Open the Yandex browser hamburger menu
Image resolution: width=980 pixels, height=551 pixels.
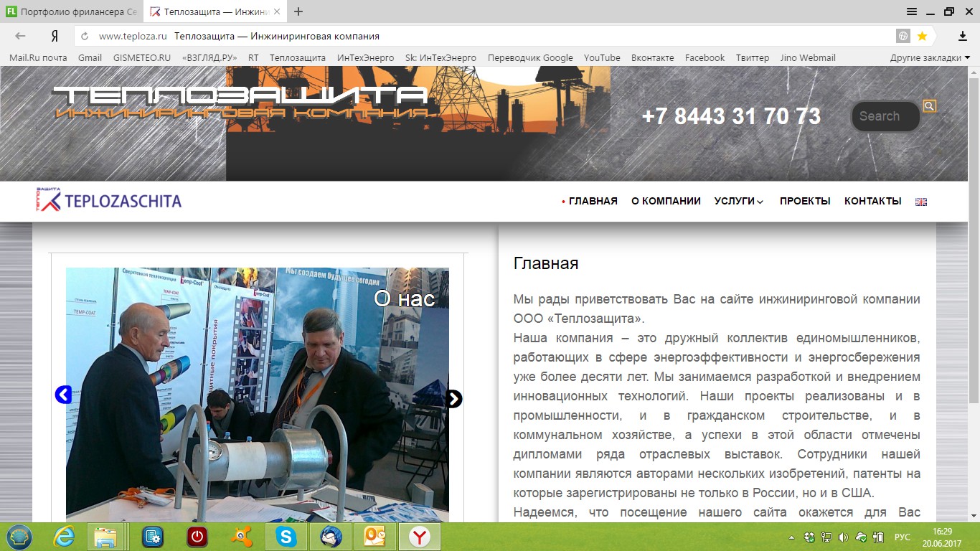(x=912, y=11)
